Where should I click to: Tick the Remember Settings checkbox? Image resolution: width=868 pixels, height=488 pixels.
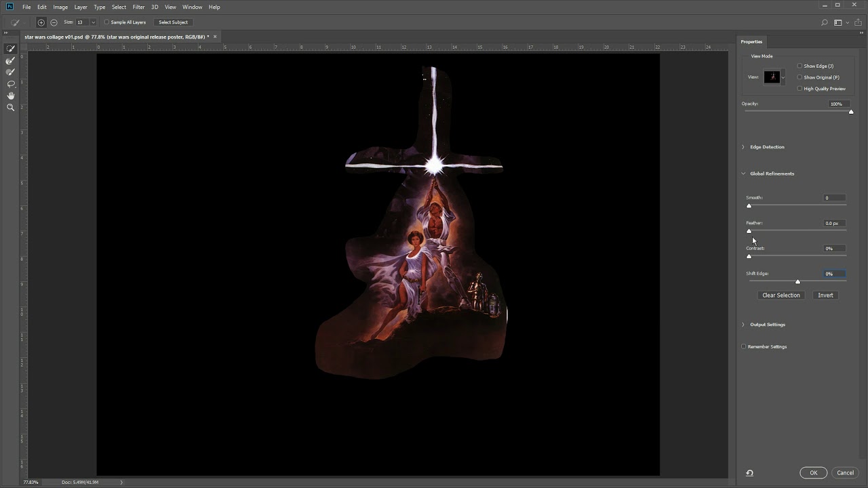click(744, 347)
